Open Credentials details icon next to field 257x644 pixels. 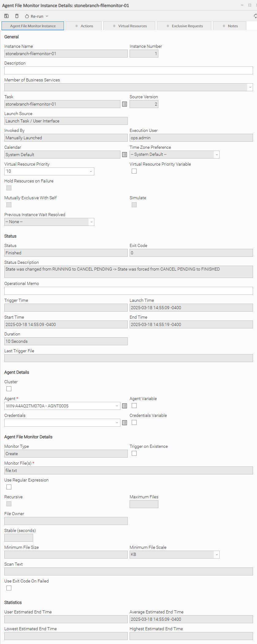click(x=124, y=423)
